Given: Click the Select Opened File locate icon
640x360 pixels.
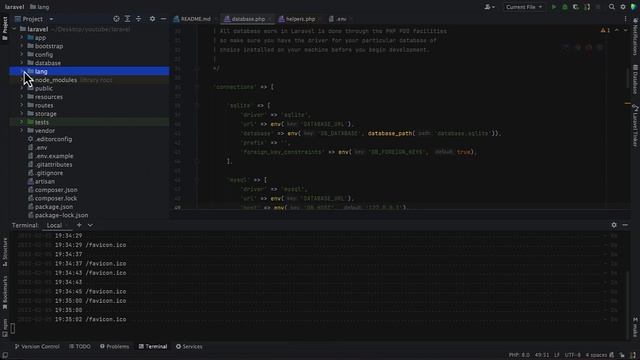Looking at the screenshot, I should [116, 19].
